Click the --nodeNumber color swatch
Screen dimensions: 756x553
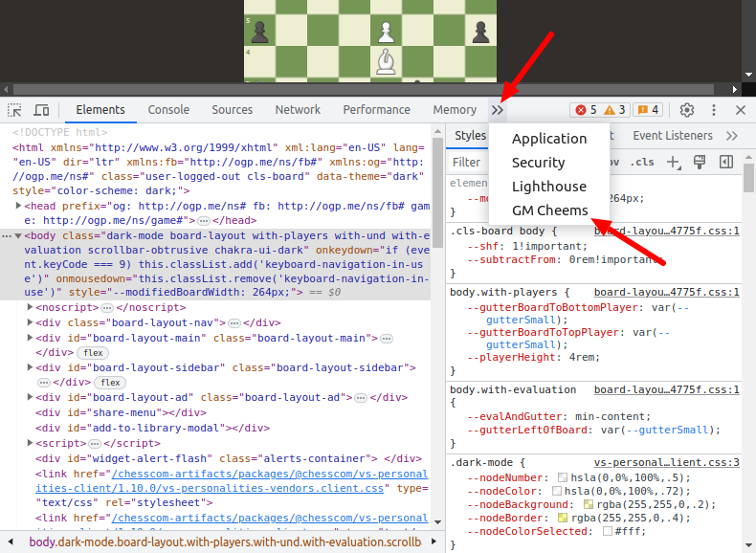click(562, 477)
